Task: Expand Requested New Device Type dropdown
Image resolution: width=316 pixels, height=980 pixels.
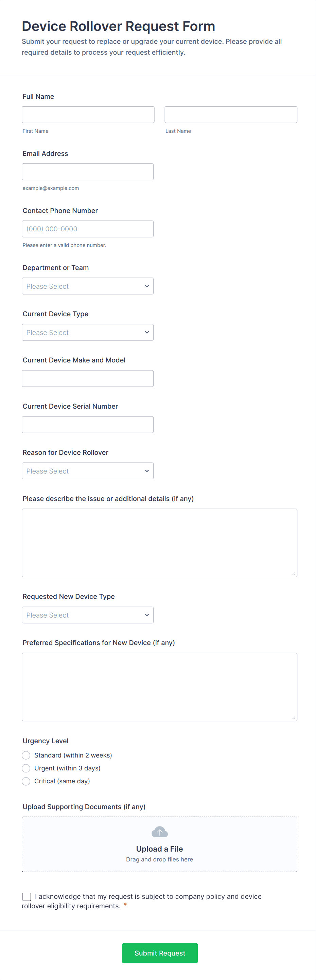Action: click(x=88, y=615)
